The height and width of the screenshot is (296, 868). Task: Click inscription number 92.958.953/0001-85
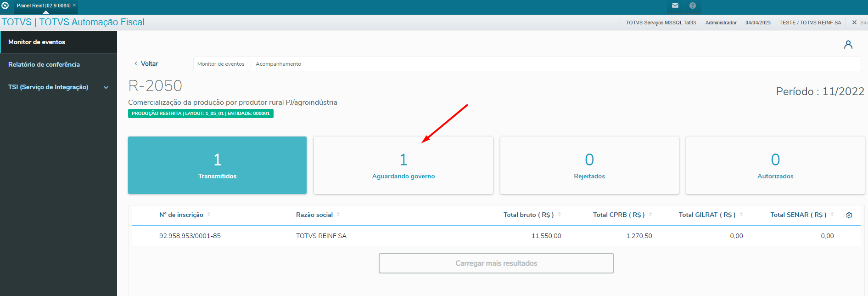point(190,236)
